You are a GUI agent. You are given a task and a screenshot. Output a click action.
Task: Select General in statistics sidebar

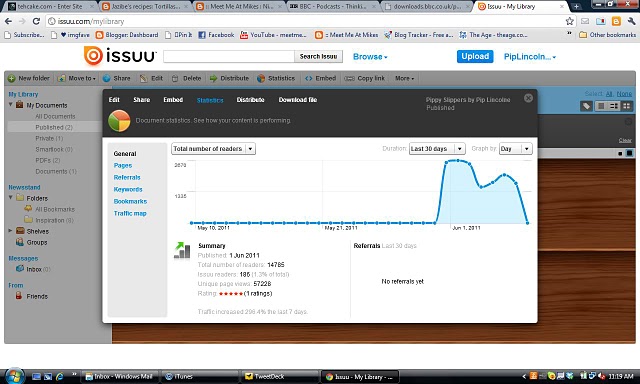tap(125, 153)
